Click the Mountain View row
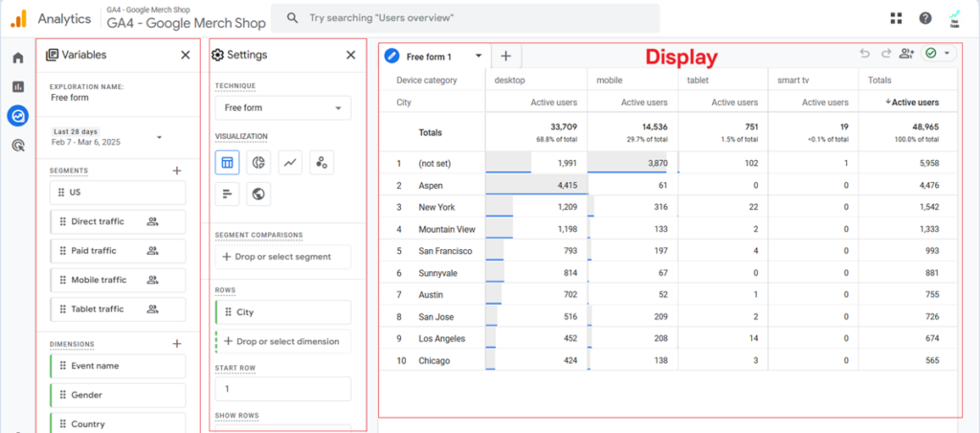 click(667, 229)
